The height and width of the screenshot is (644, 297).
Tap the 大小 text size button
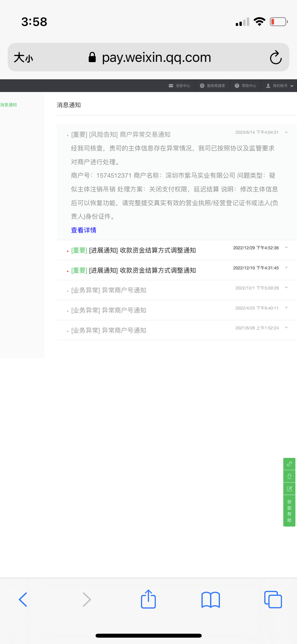click(x=23, y=57)
